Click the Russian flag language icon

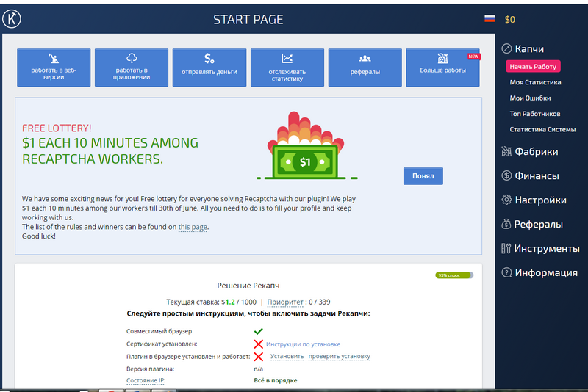coord(490,19)
